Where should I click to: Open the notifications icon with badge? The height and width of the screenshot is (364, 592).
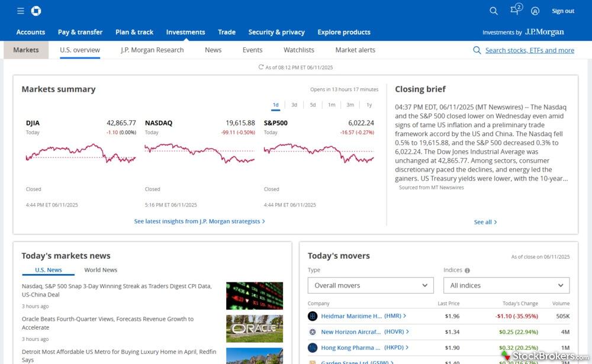[515, 10]
